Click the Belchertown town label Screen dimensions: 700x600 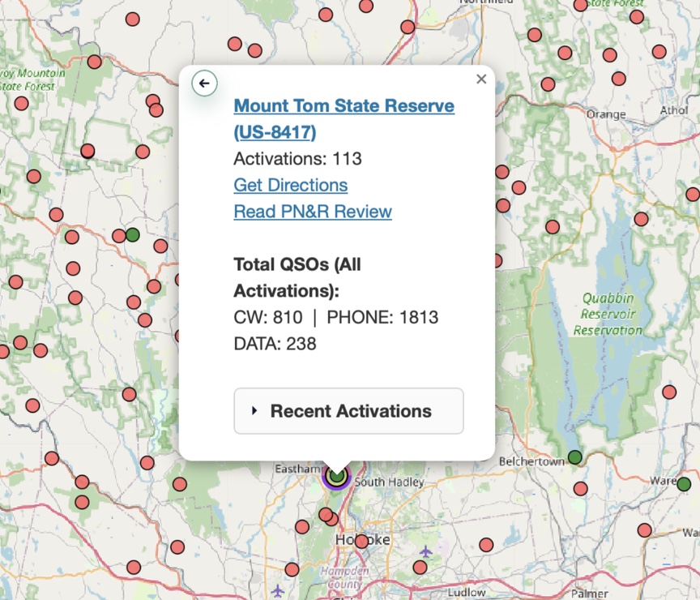[x=531, y=461]
